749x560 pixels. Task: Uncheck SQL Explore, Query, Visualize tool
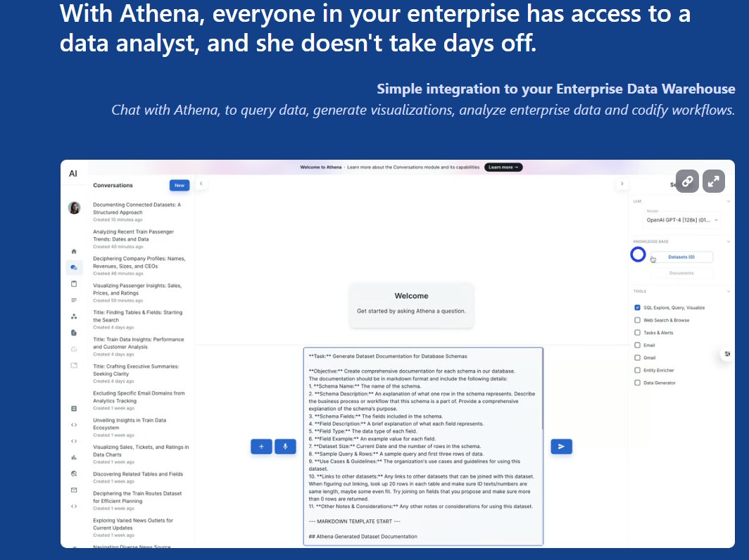(x=637, y=307)
